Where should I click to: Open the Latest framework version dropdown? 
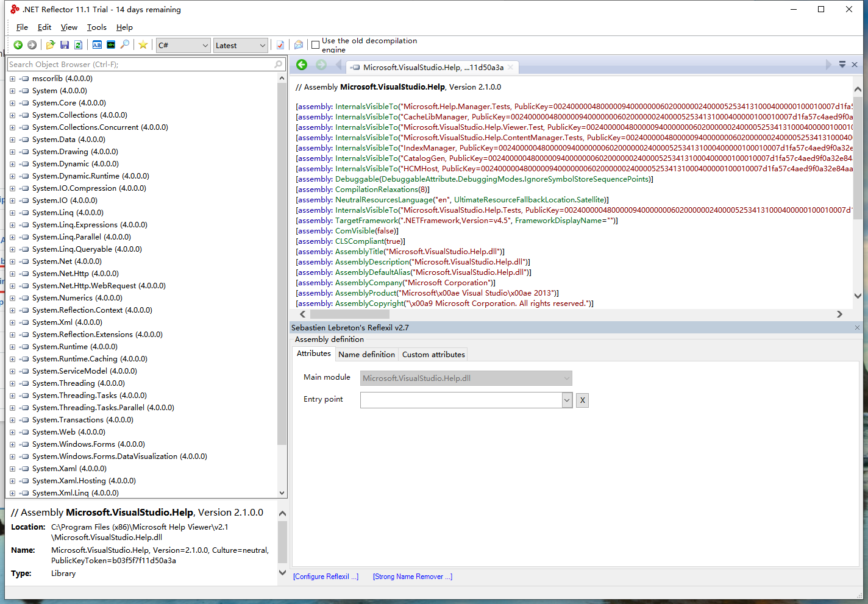pyautogui.click(x=241, y=45)
